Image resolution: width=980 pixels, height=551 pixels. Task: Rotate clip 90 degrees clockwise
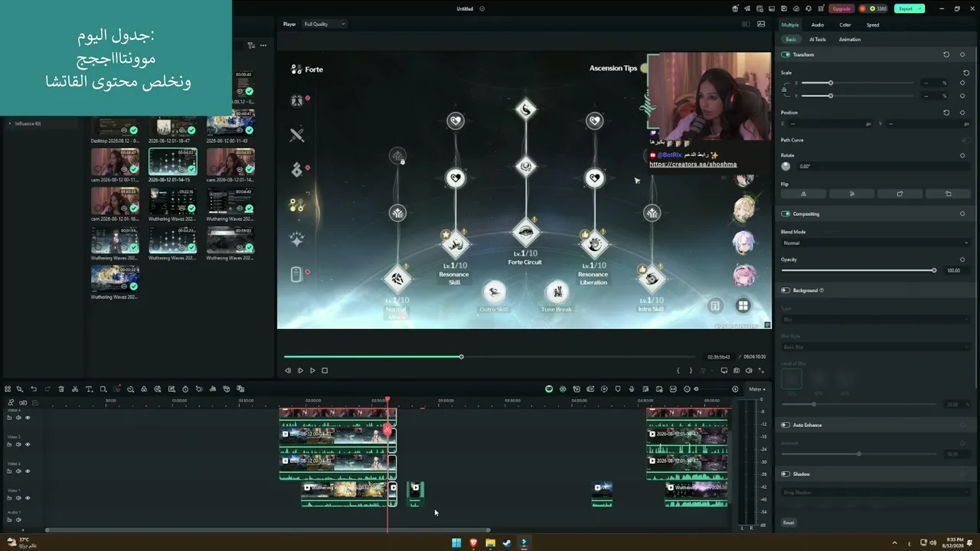pos(900,194)
